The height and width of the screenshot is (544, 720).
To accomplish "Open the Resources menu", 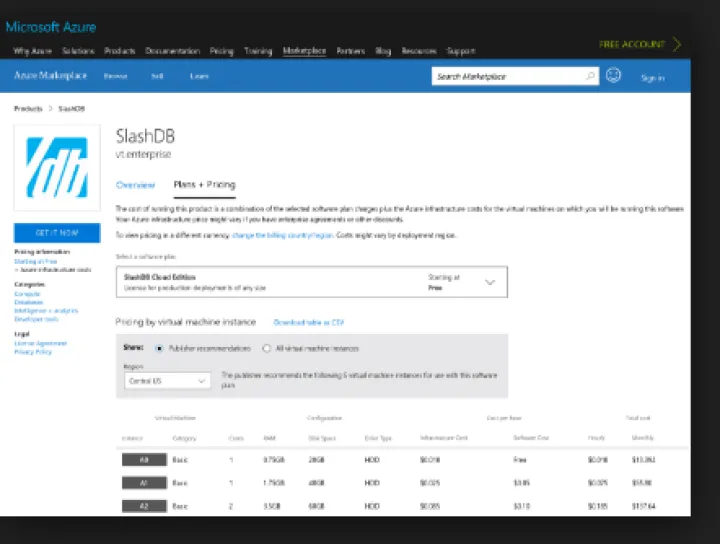I will coord(419,51).
